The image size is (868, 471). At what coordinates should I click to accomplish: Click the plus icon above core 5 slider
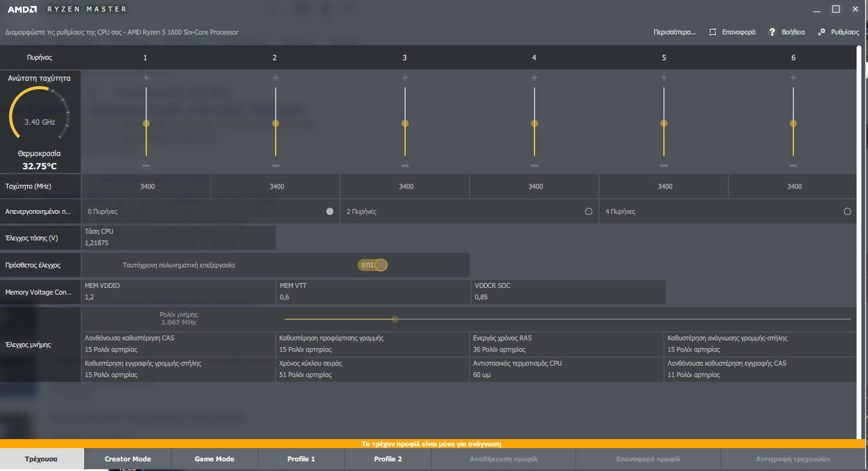click(664, 78)
